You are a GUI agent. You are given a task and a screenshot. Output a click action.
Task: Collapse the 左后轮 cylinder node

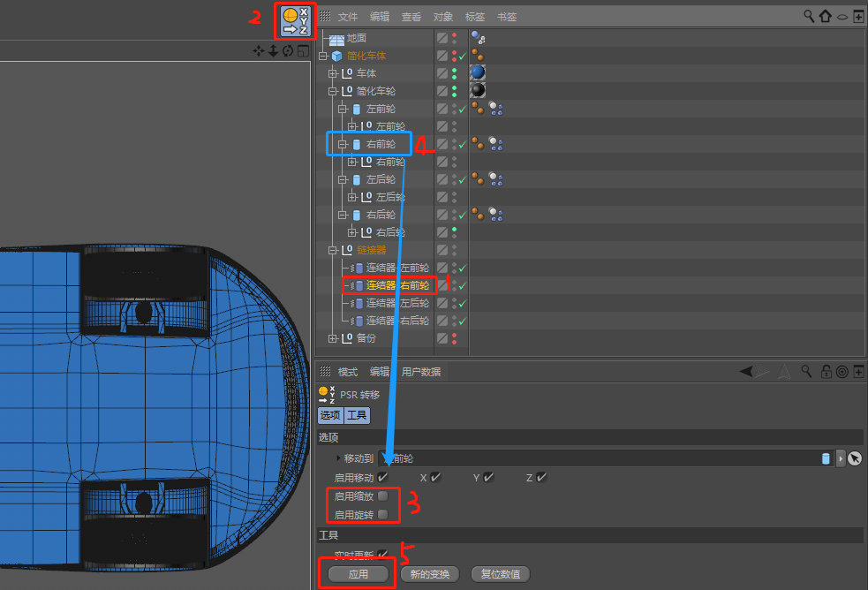(x=342, y=179)
